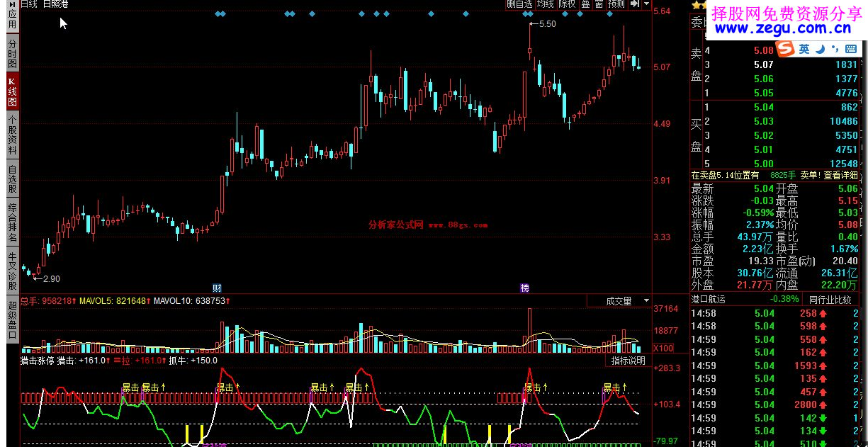Image resolution: width=868 pixels, height=447 pixels.
Task: Click buy level 5 volume 12548
Action: pyautogui.click(x=843, y=164)
